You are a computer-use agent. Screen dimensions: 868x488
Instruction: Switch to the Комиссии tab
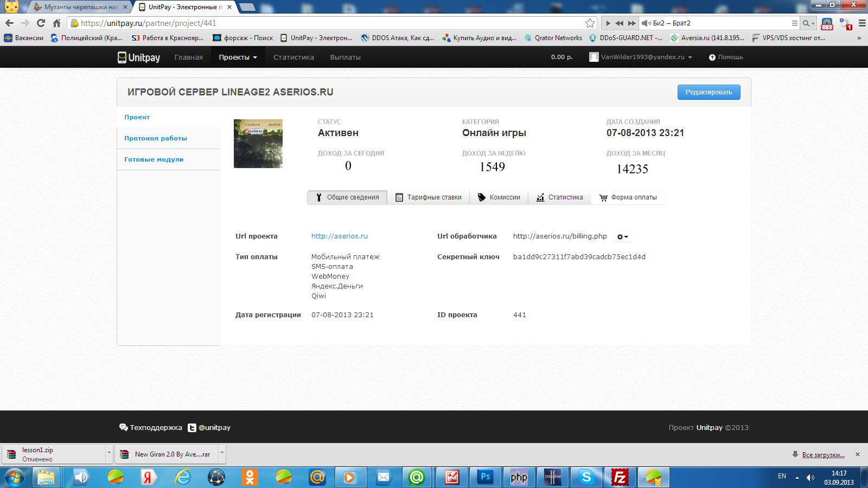click(499, 197)
